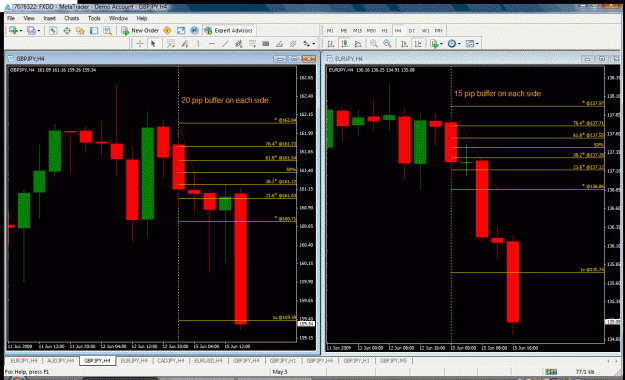Click the New Chart icon
Image resolution: width=625 pixels, height=380 pixels.
[13, 31]
